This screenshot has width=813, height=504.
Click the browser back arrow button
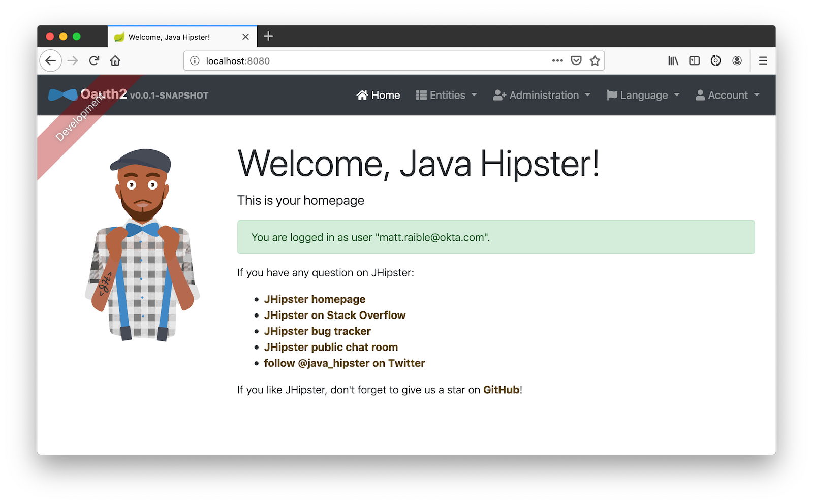tap(50, 61)
